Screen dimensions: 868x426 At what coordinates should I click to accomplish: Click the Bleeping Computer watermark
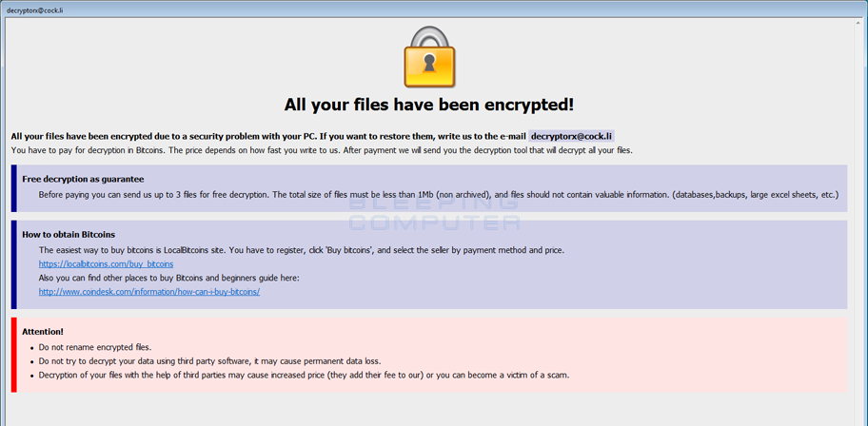tap(435, 213)
